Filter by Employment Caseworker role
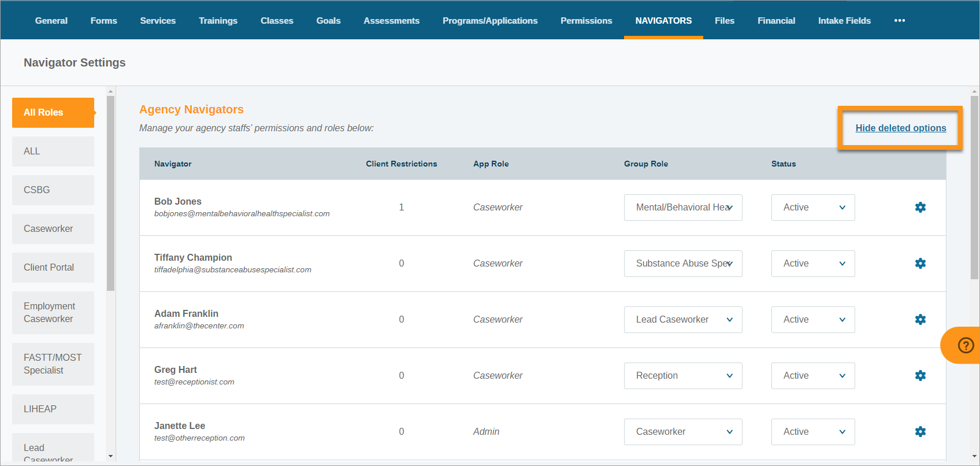980x466 pixels. (53, 313)
